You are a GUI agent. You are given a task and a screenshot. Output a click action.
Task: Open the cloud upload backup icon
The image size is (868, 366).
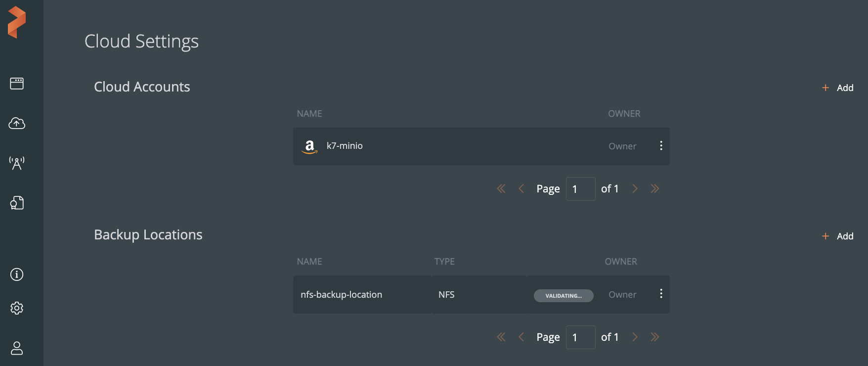tap(17, 123)
